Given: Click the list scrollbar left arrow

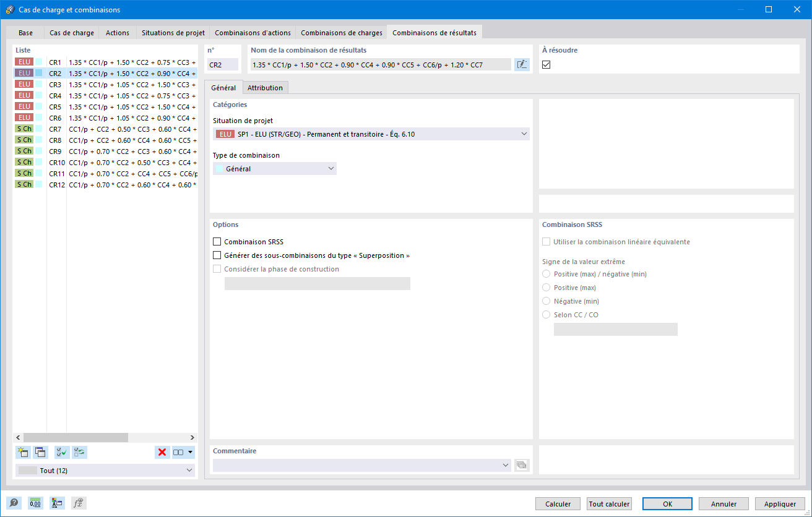Looking at the screenshot, I should [x=18, y=437].
